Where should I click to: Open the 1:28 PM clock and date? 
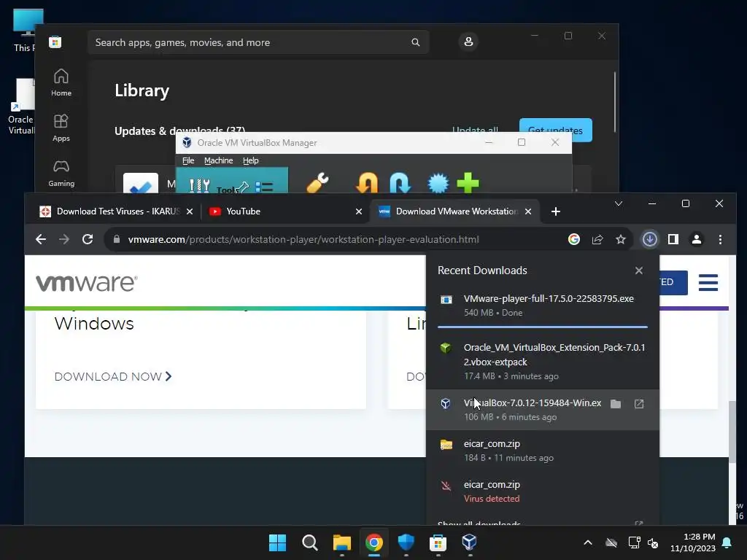click(x=693, y=542)
